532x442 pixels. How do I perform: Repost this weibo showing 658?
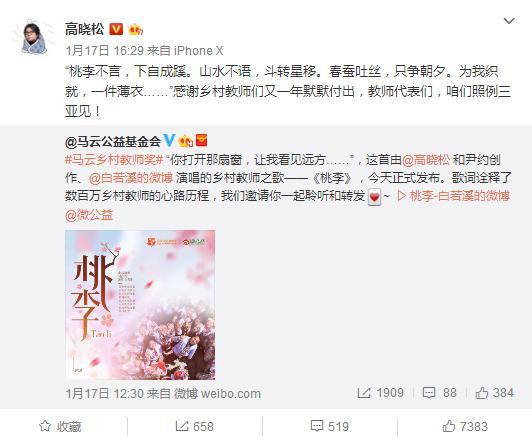pyautogui.click(x=195, y=426)
